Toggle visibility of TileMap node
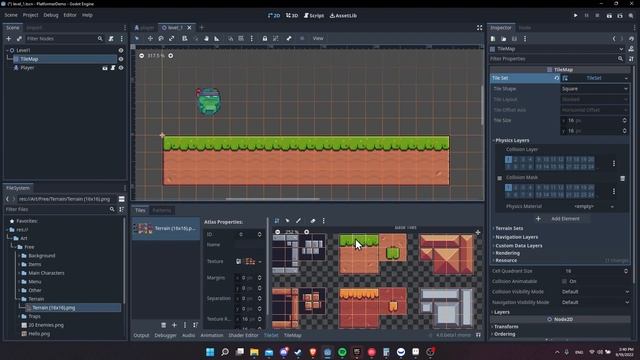640x360 pixels. pos(121,59)
